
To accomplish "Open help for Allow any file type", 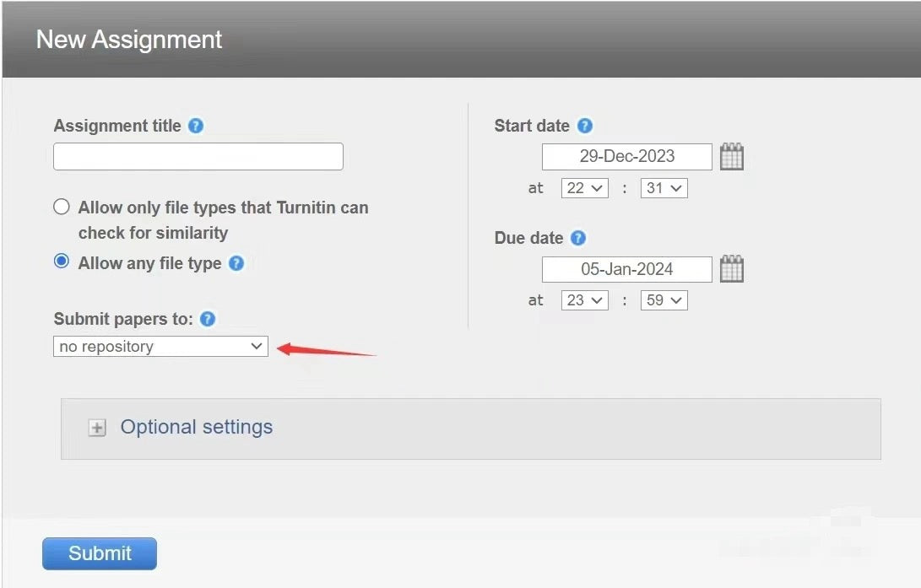I will (x=236, y=263).
